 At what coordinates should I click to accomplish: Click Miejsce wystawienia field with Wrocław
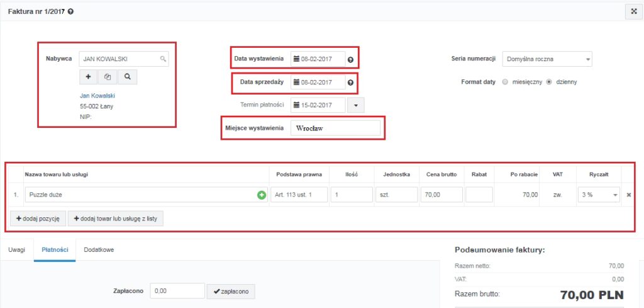click(x=335, y=128)
